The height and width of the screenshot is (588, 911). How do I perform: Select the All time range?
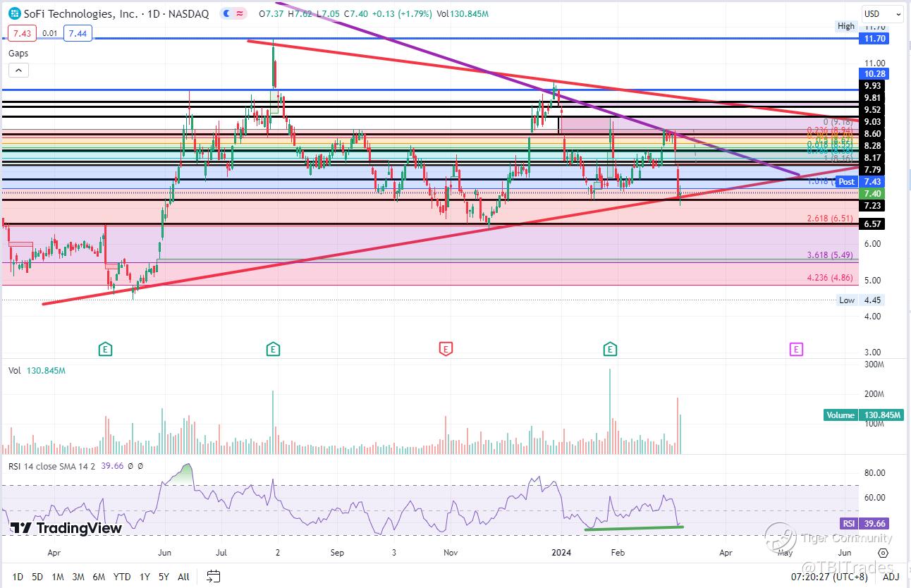pos(183,577)
